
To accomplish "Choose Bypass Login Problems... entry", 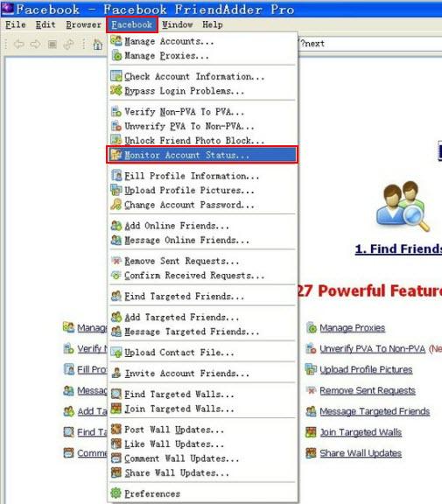I will coord(202,91).
